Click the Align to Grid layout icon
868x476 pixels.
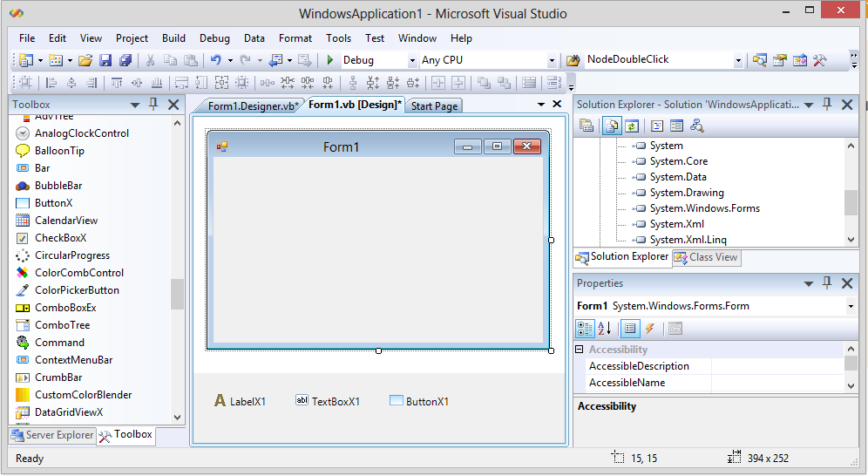point(25,83)
